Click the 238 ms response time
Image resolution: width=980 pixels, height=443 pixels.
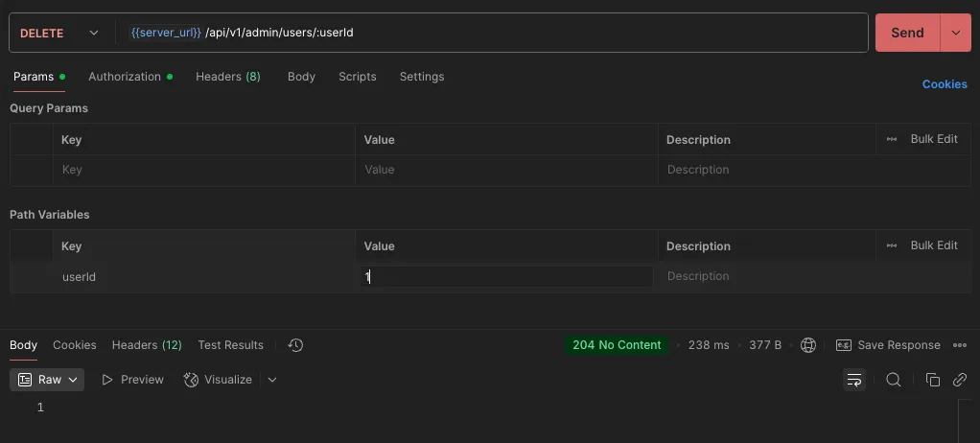(x=709, y=345)
